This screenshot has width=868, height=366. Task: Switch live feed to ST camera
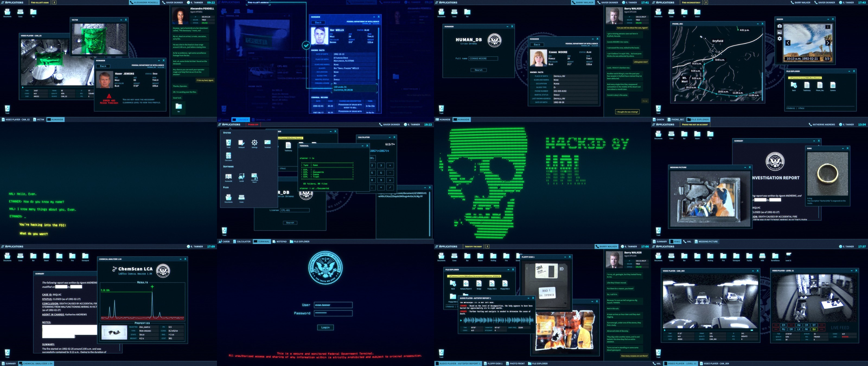pos(814,325)
